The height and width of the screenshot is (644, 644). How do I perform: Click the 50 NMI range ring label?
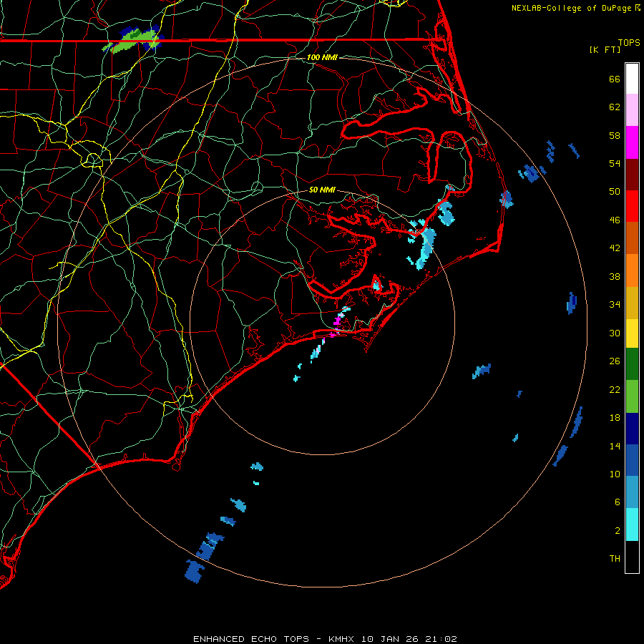[x=323, y=190]
